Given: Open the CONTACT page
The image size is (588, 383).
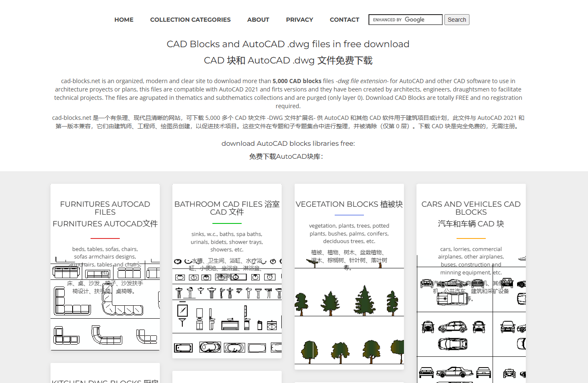Looking at the screenshot, I should pos(344,19).
